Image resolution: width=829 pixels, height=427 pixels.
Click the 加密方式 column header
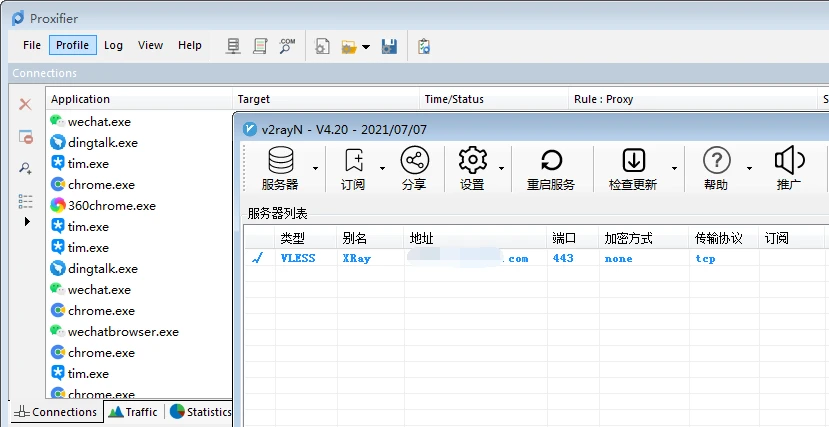[644, 238]
